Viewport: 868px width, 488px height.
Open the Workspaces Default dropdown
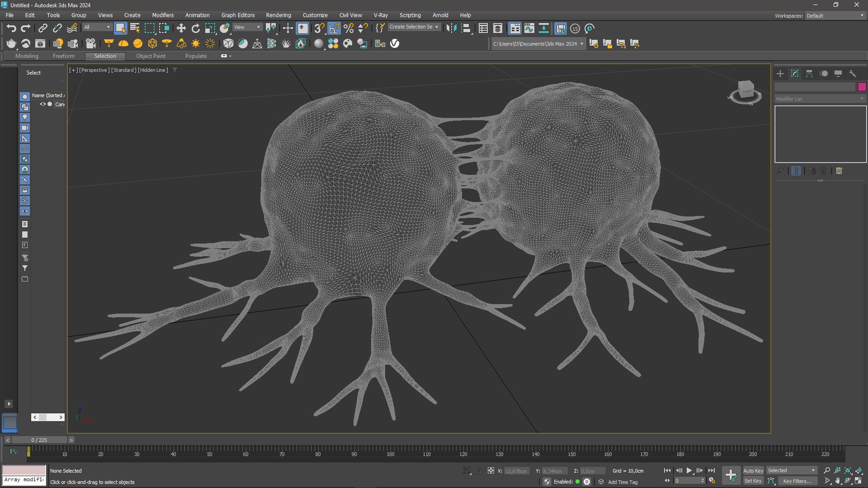(x=835, y=16)
